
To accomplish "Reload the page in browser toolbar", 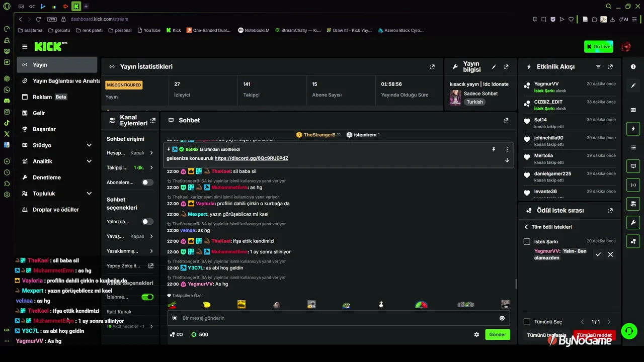I will pyautogui.click(x=38, y=19).
